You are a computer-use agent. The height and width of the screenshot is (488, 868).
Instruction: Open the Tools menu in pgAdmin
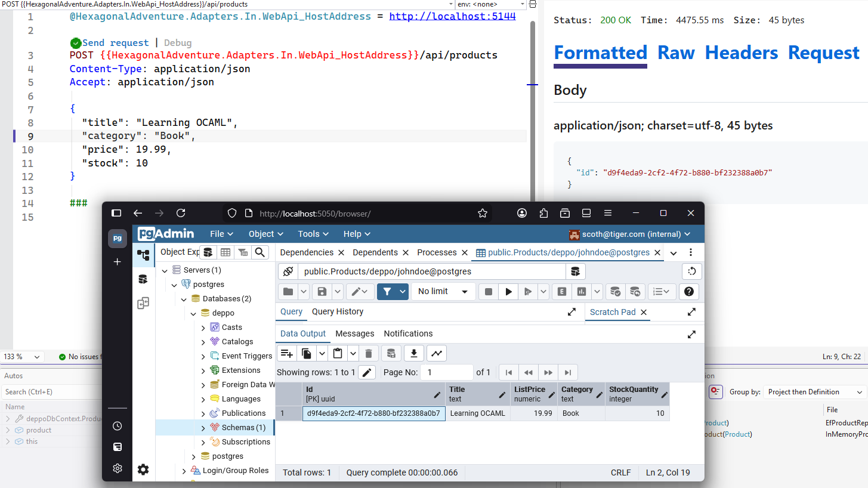tap(314, 234)
